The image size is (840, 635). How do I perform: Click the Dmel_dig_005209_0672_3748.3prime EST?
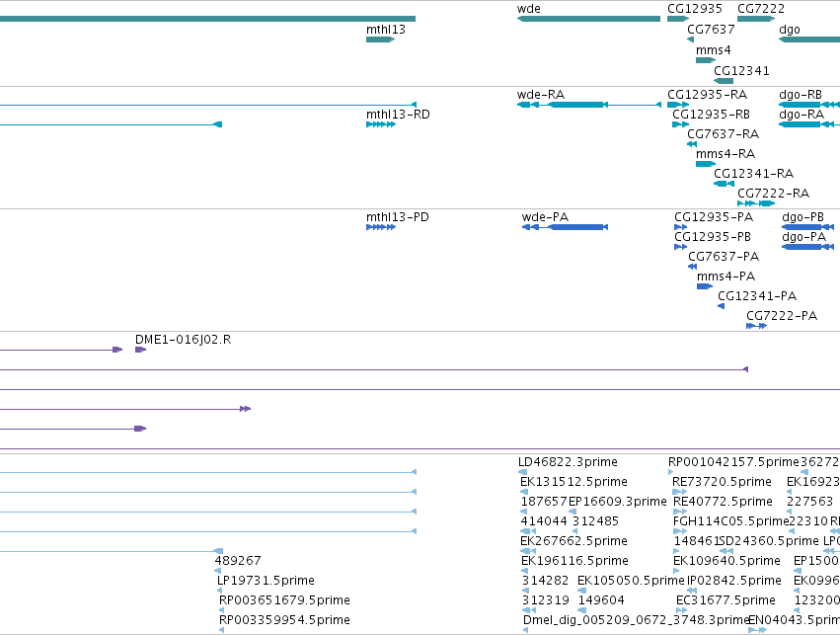[525, 630]
